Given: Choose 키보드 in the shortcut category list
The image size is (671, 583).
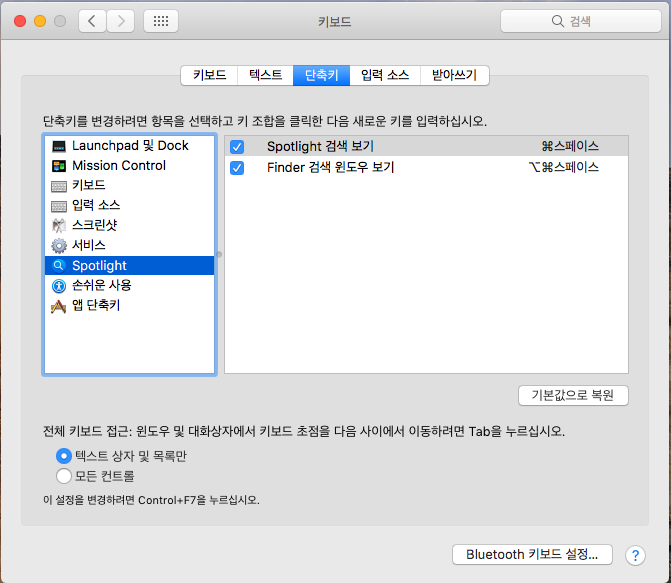Looking at the screenshot, I should pyautogui.click(x=129, y=186).
